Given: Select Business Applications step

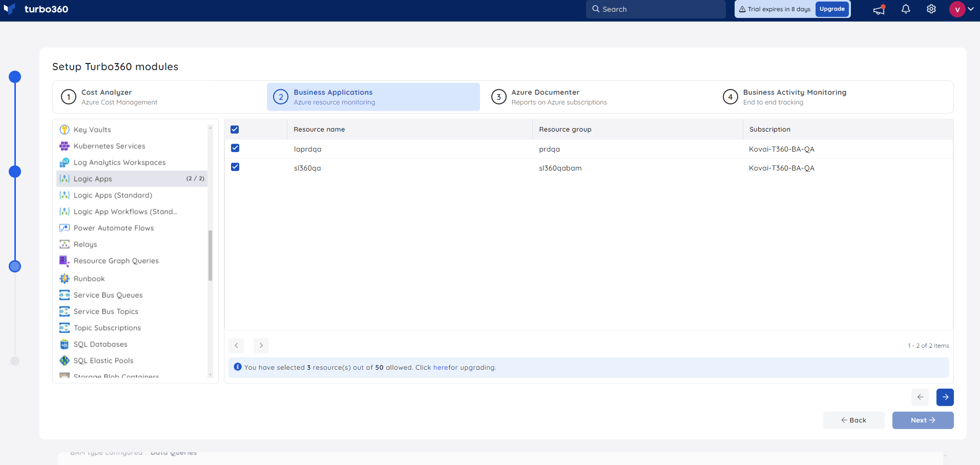Looking at the screenshot, I should click(373, 97).
